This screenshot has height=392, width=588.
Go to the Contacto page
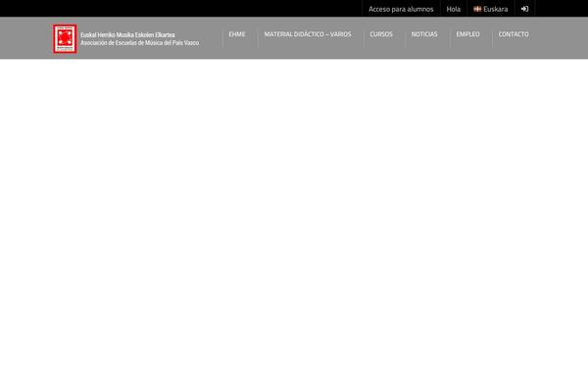[514, 34]
